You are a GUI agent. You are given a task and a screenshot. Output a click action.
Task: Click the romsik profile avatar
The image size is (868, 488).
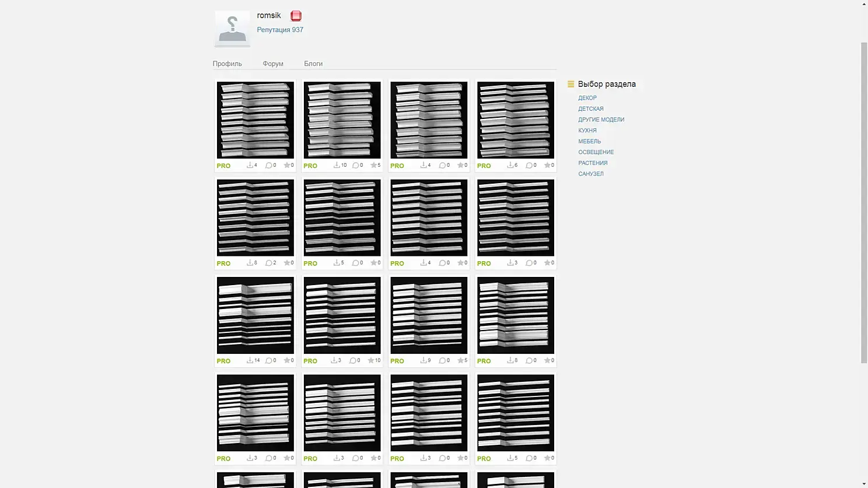tap(232, 29)
